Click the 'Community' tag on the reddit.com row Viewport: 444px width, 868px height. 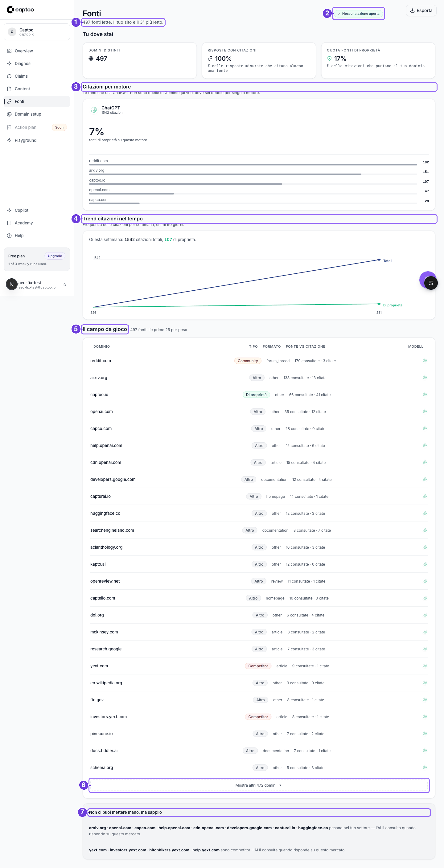[248, 361]
